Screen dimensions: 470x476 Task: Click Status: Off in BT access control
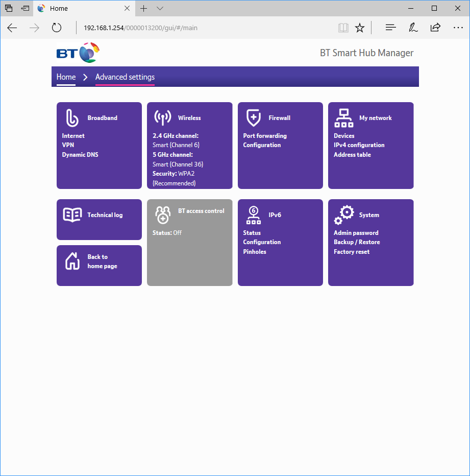(167, 233)
